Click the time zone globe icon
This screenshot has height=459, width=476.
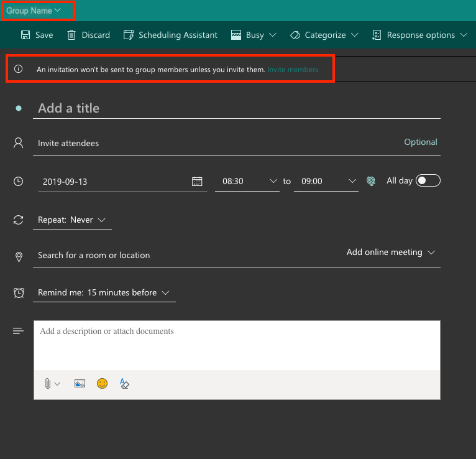click(x=371, y=181)
